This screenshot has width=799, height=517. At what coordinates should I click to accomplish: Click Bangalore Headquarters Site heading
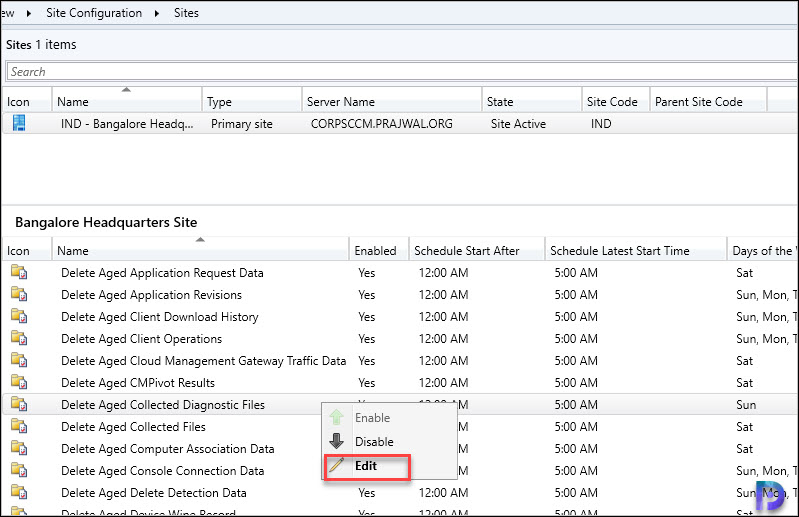[x=106, y=222]
